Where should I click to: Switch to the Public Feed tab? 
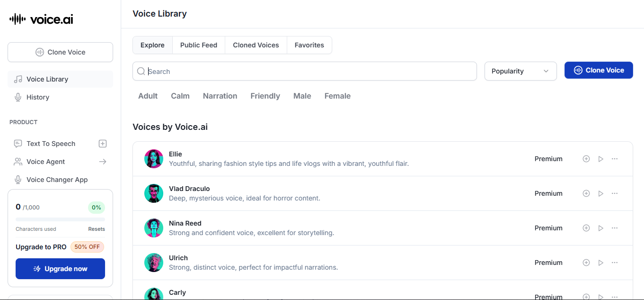pyautogui.click(x=199, y=45)
